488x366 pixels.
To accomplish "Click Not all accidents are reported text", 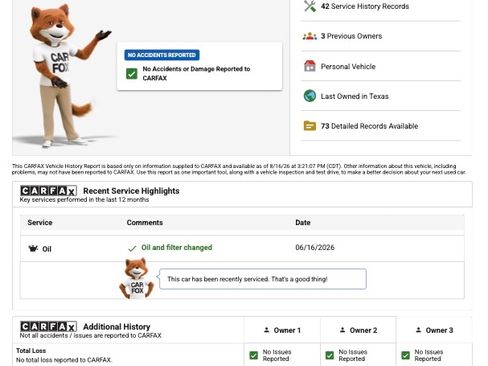I will point(90,335).
